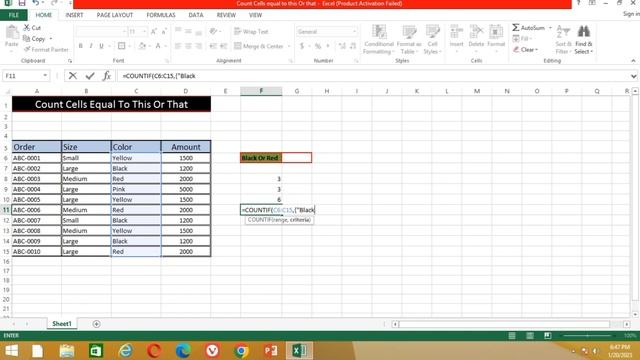Toggle Underline formatting
The width and height of the screenshot is (640, 360).
tap(101, 46)
